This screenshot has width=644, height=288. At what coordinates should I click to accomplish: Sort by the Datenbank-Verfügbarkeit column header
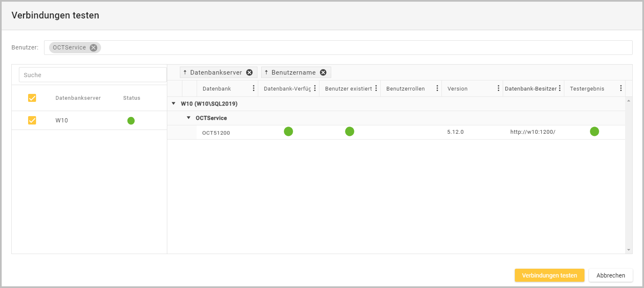[287, 88]
